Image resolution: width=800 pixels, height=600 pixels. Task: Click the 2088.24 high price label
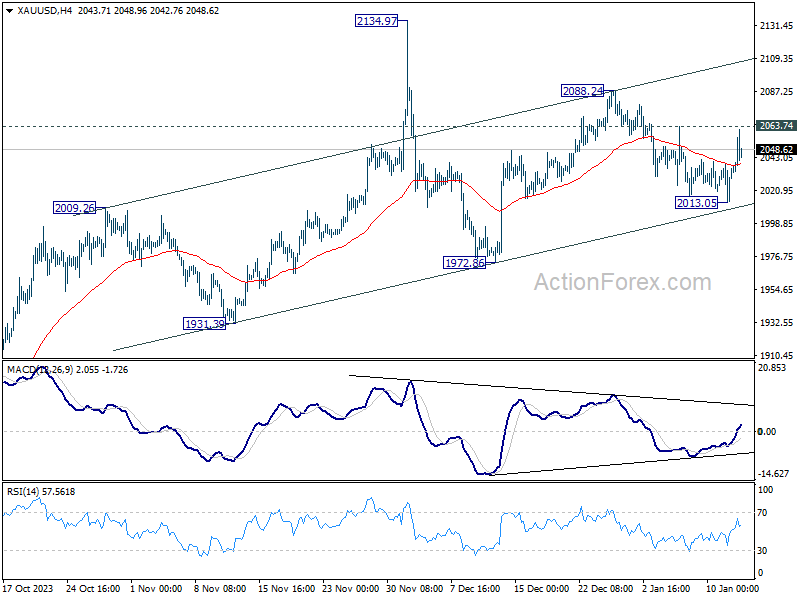pyautogui.click(x=582, y=91)
